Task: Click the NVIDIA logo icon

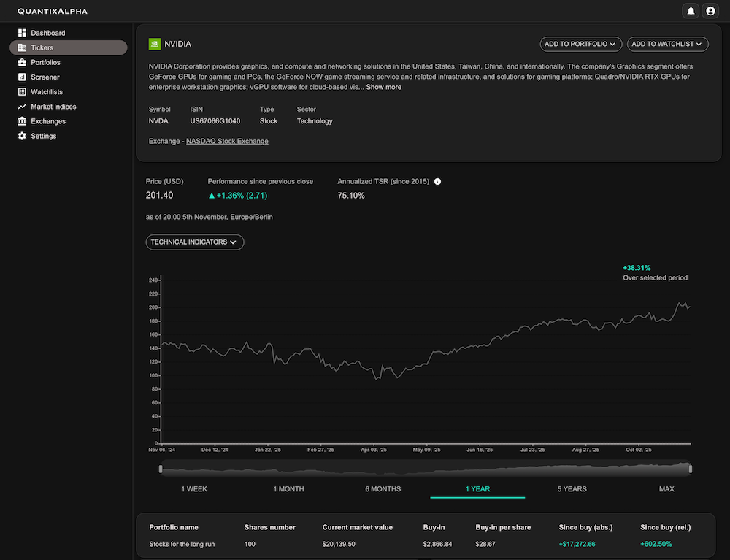Action: (x=155, y=44)
